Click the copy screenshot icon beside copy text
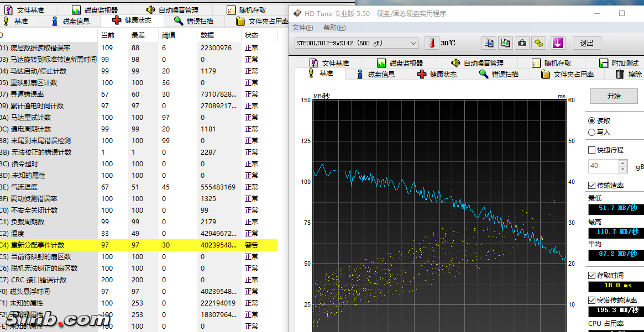Screen dimensions: 644x332 [505, 43]
